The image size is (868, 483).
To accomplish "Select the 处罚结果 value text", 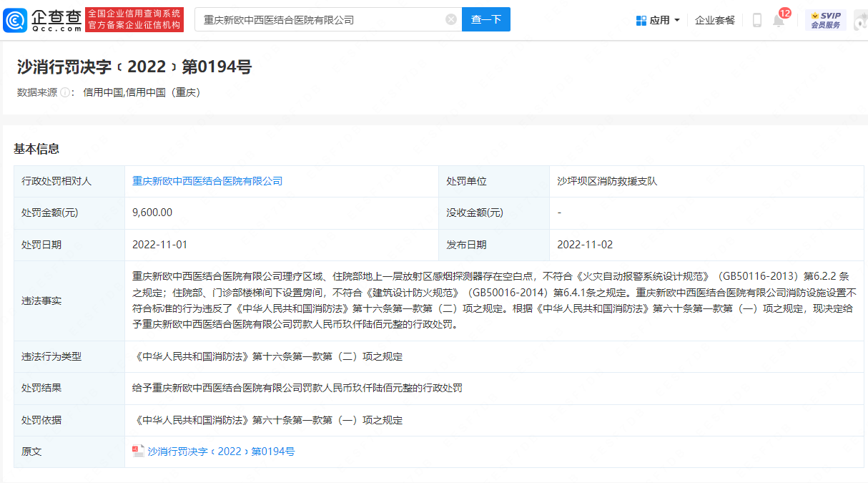I will pos(297,388).
